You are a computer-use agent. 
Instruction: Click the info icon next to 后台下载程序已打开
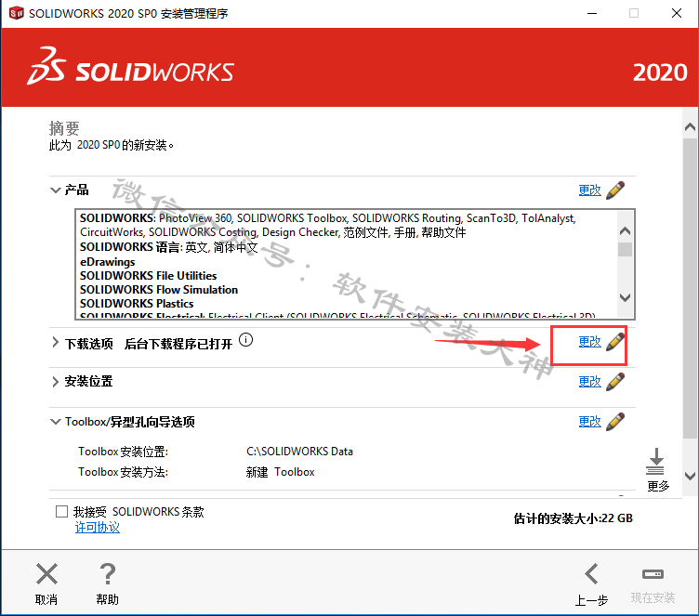[245, 340]
